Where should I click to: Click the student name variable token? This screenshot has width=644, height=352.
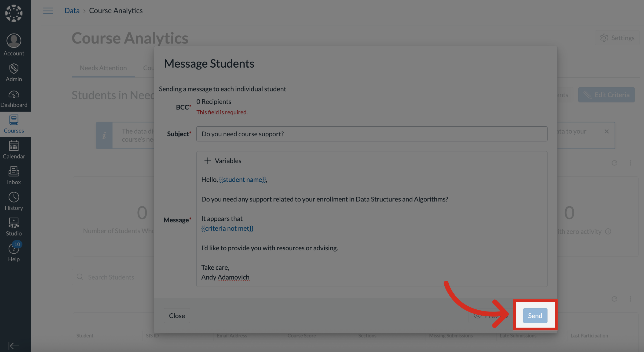[243, 179]
